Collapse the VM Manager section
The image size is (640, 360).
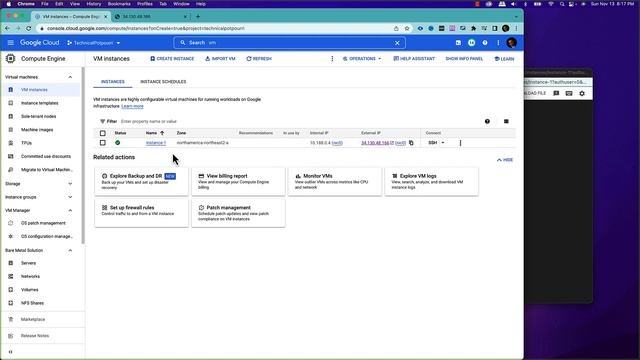70,211
